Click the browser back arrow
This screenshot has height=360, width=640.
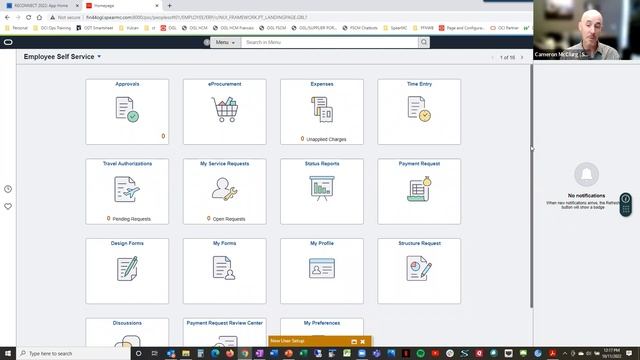7,17
